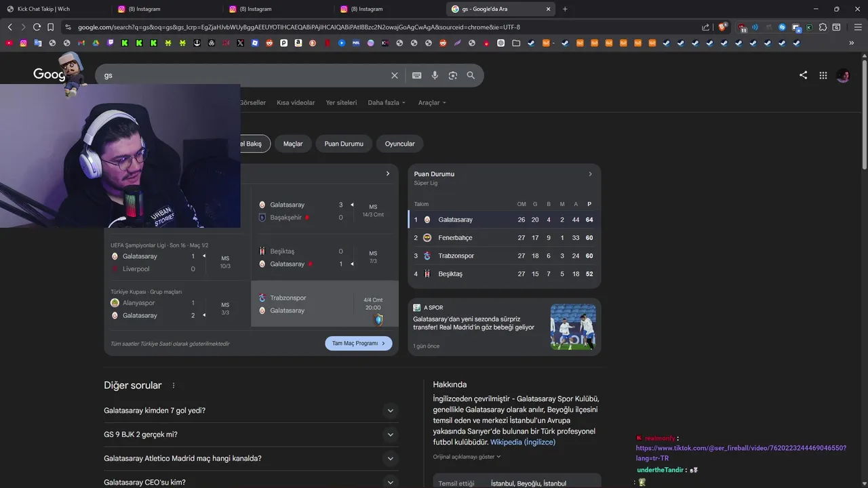
Task: Go back to the previous page
Action: [x=9, y=27]
